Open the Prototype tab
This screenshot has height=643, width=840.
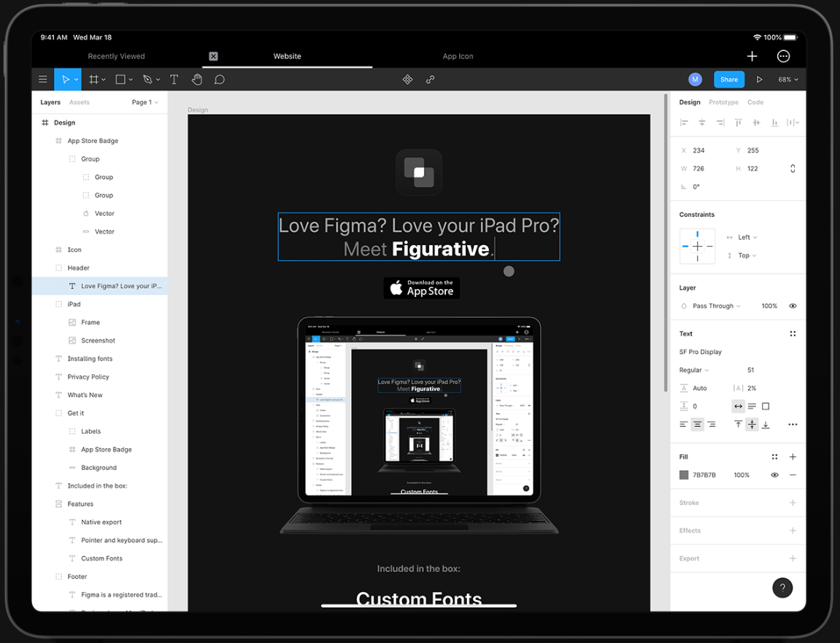click(x=723, y=102)
